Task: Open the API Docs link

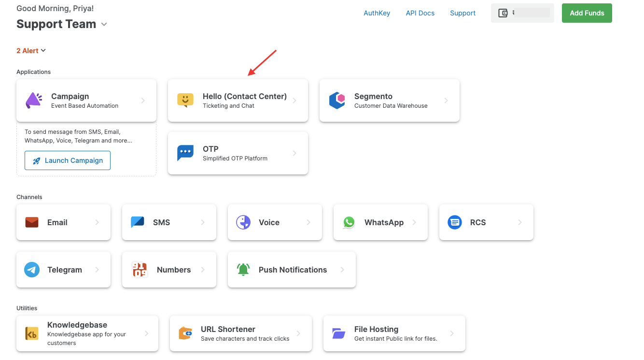Action: tap(420, 13)
